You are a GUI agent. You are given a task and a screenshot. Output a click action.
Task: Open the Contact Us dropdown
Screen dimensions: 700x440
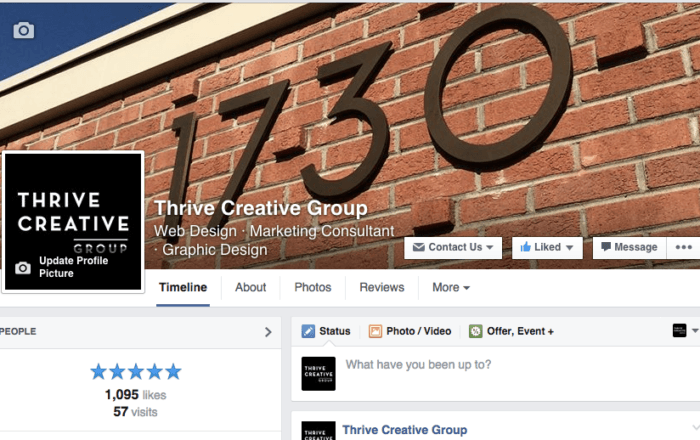[453, 247]
